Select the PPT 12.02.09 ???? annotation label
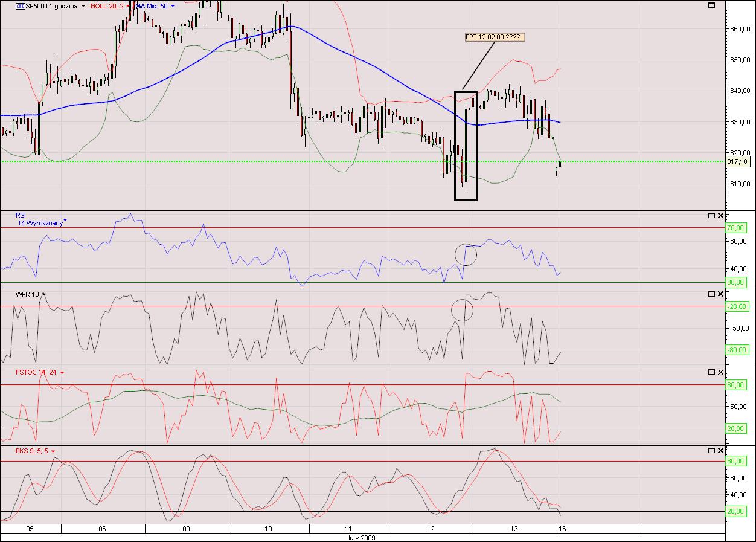 point(495,37)
